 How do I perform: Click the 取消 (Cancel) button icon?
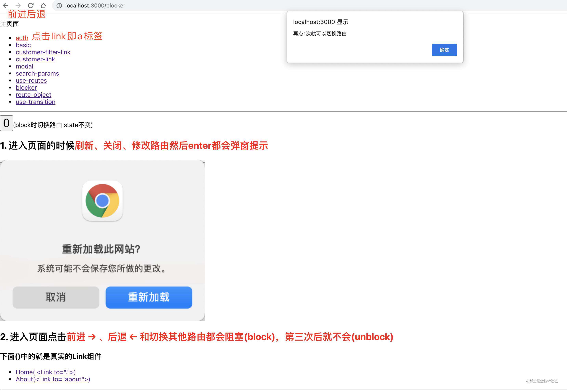[56, 297]
